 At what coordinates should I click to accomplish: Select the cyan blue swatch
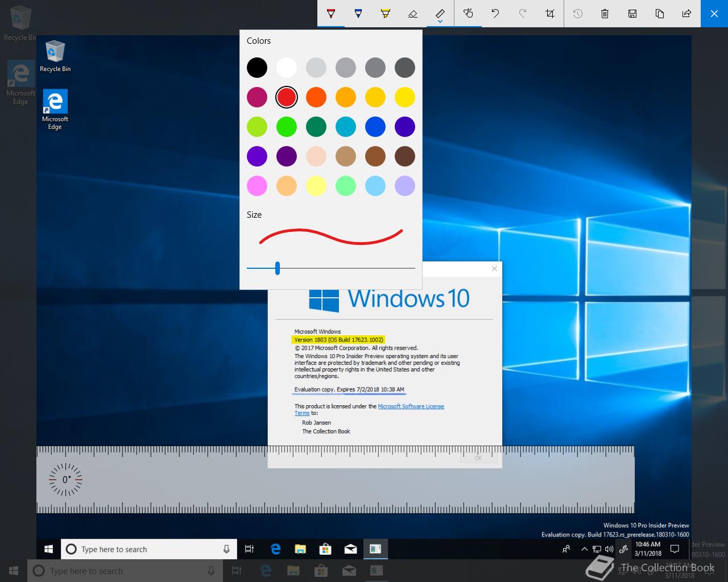pyautogui.click(x=346, y=127)
